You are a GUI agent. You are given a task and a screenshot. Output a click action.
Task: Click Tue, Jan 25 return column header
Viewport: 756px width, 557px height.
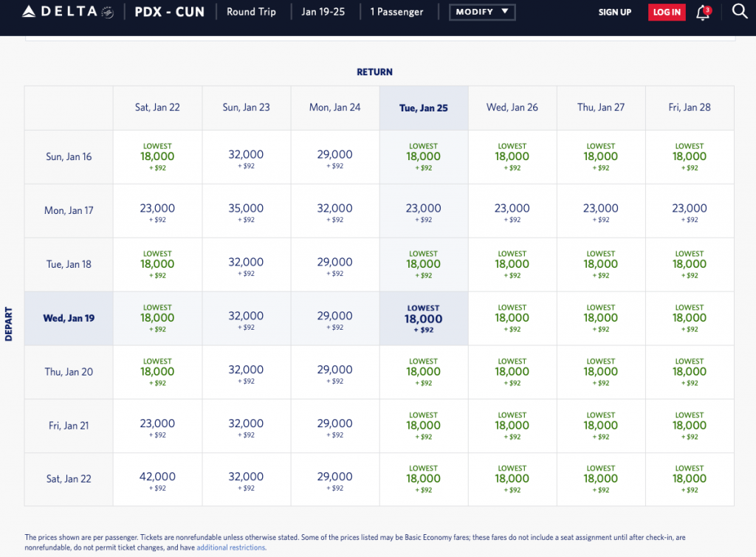point(424,108)
